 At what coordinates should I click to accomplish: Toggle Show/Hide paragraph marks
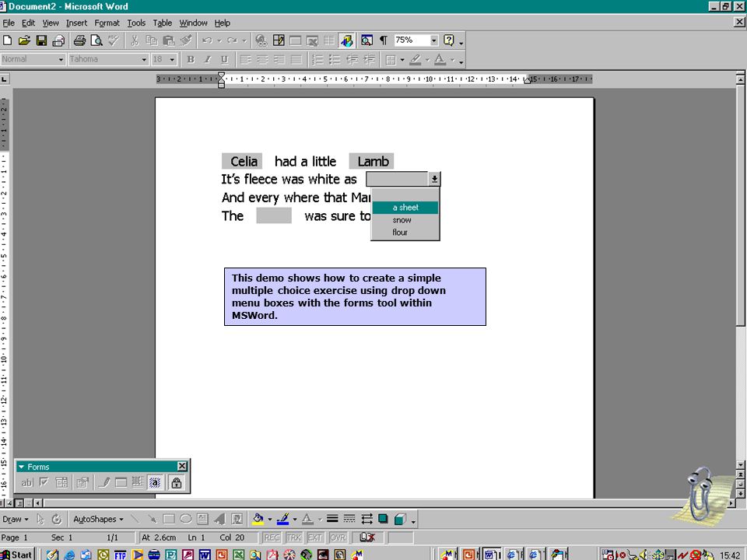point(384,40)
